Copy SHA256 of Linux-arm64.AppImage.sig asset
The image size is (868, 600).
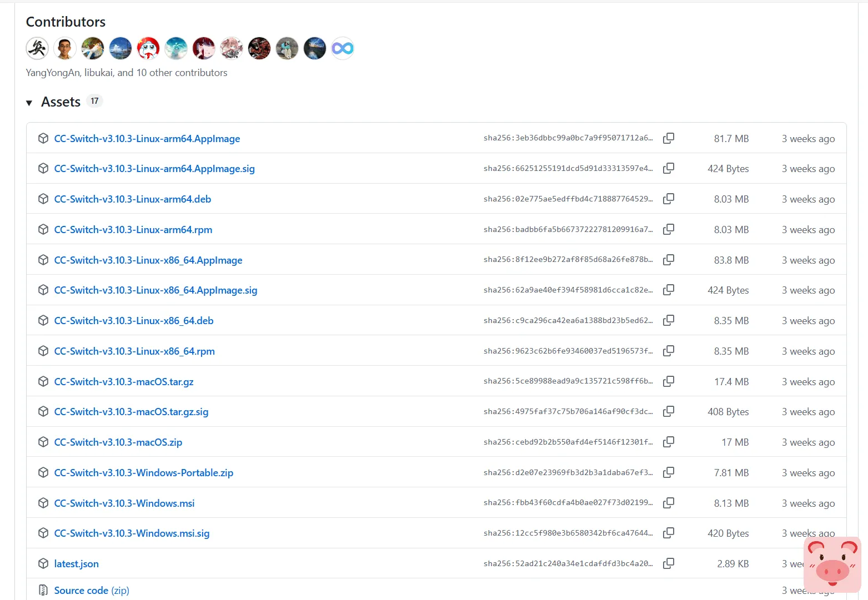tap(669, 168)
